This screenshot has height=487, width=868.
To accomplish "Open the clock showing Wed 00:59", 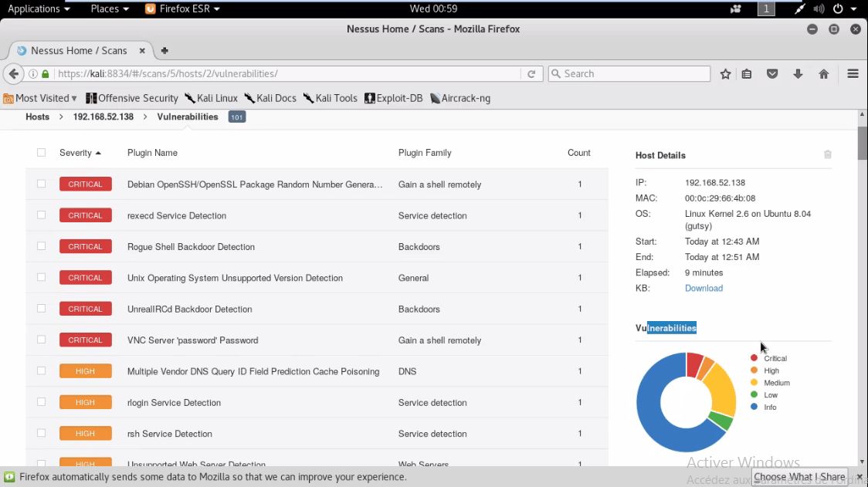I will (433, 8).
